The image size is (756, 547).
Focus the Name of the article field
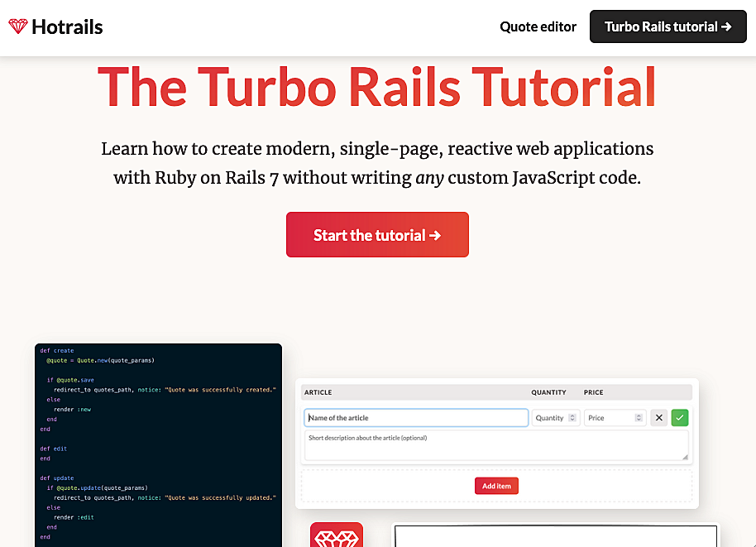416,418
